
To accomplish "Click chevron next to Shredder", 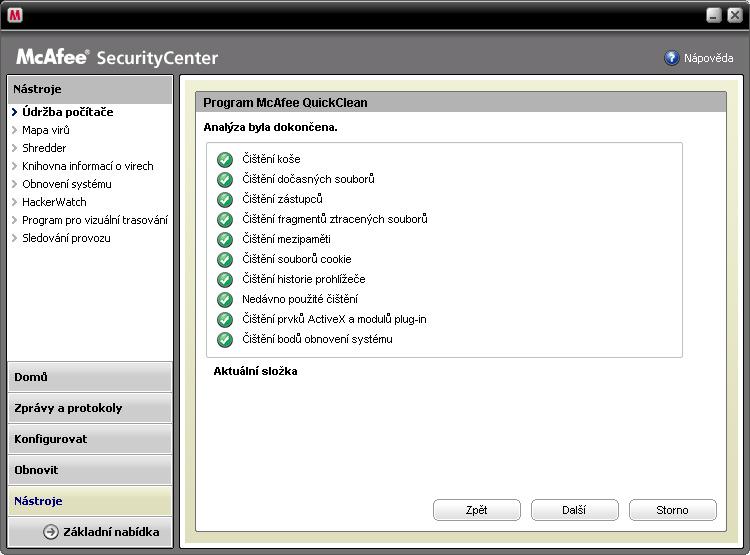I will (x=14, y=148).
